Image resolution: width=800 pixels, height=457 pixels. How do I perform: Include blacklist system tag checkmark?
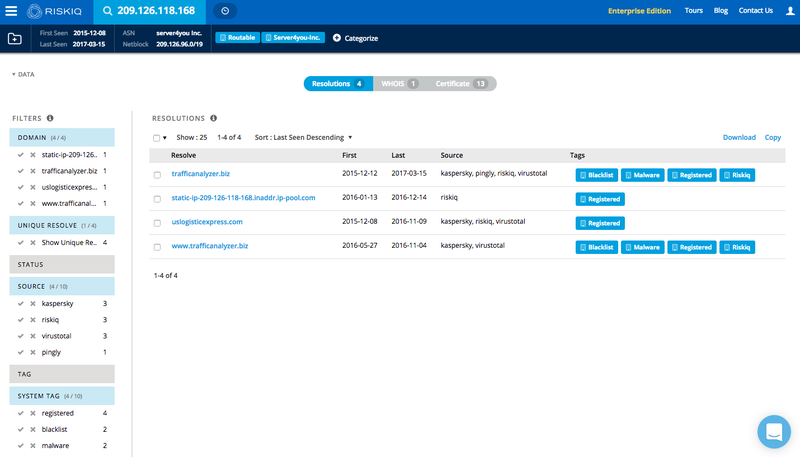coord(20,429)
